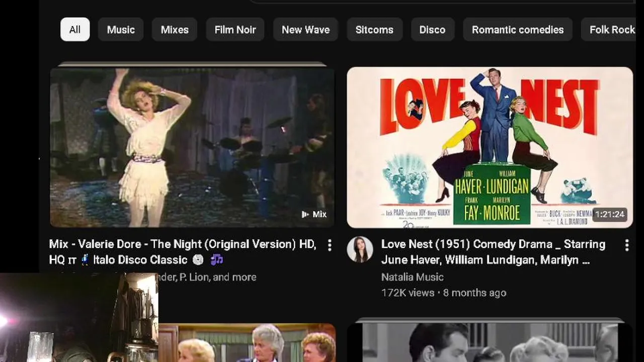Select the Music filter chip

[121, 30]
